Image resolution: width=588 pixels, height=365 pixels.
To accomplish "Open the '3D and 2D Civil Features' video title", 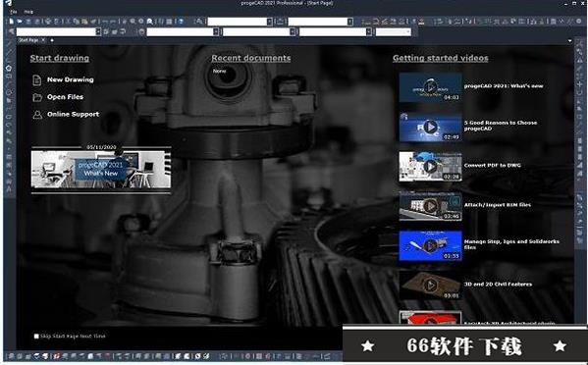I will (x=498, y=285).
